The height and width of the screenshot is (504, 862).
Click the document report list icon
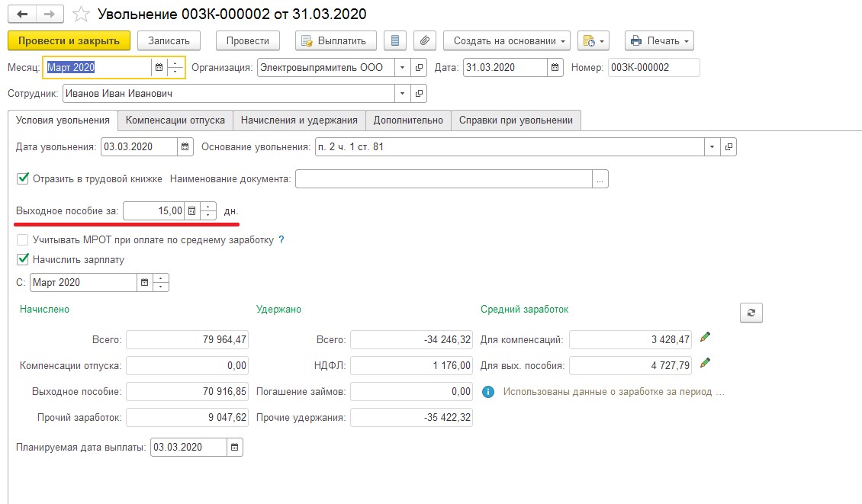(x=394, y=40)
